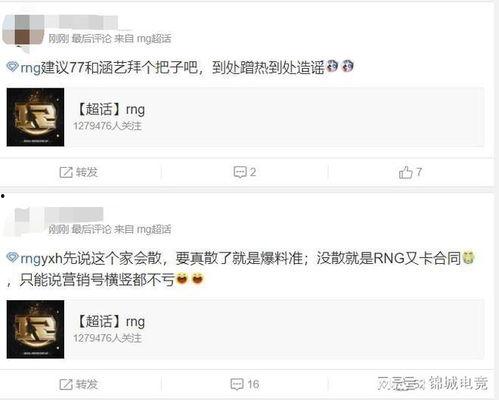The height and width of the screenshot is (400, 499).
Task: Click the repost icon in first post
Action: [x=66, y=172]
